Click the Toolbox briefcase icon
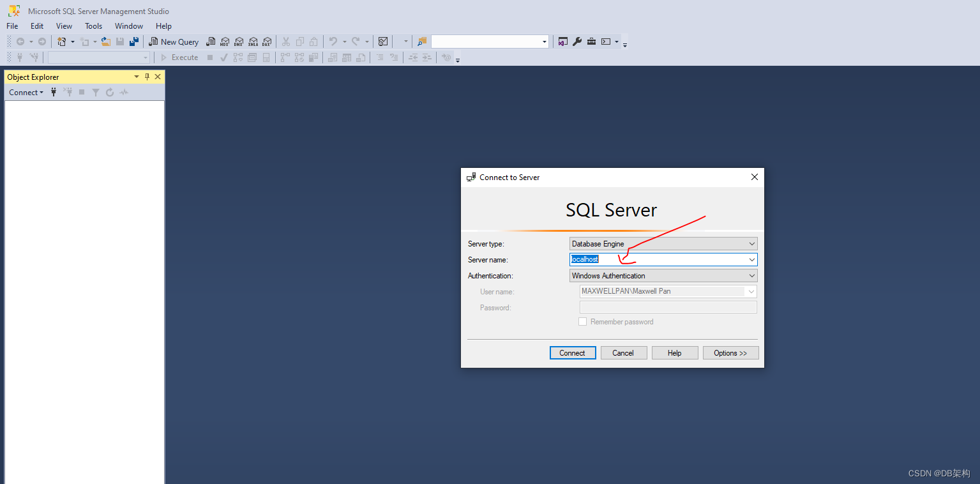980x484 pixels. [x=591, y=42]
